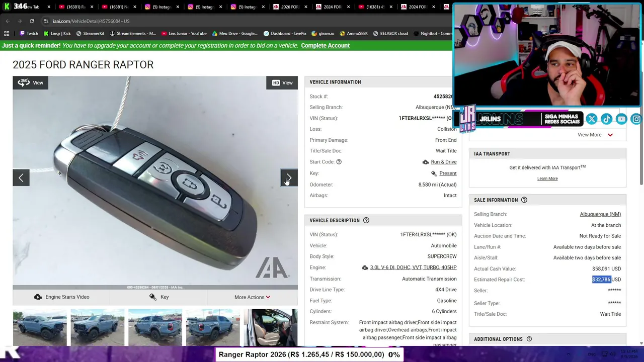Click the Loss value "Collision"
Screen dimensions: 644x362
click(447, 129)
